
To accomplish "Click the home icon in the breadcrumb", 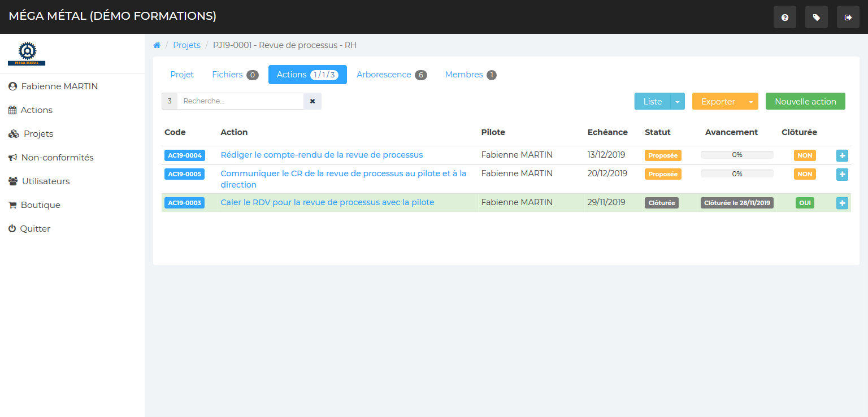I will (157, 45).
